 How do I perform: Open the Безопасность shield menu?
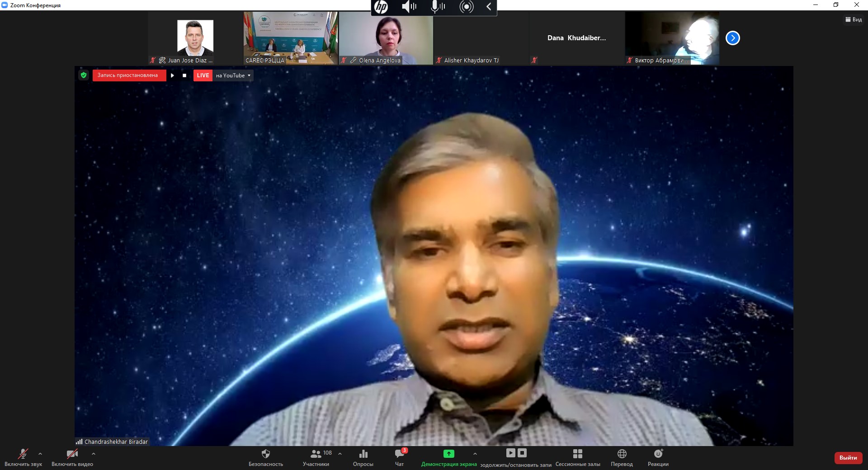(x=266, y=457)
